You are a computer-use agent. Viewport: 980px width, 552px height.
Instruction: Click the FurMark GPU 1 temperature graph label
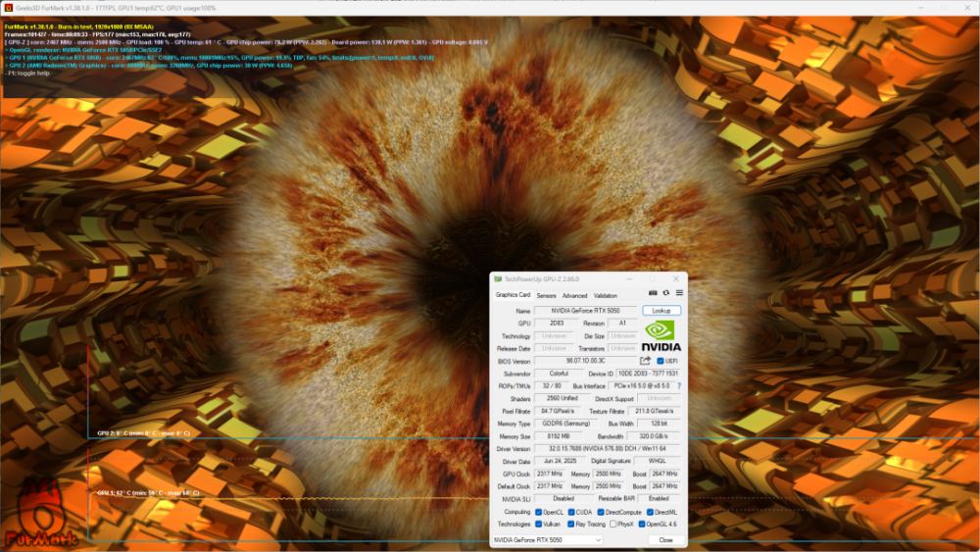click(148, 493)
